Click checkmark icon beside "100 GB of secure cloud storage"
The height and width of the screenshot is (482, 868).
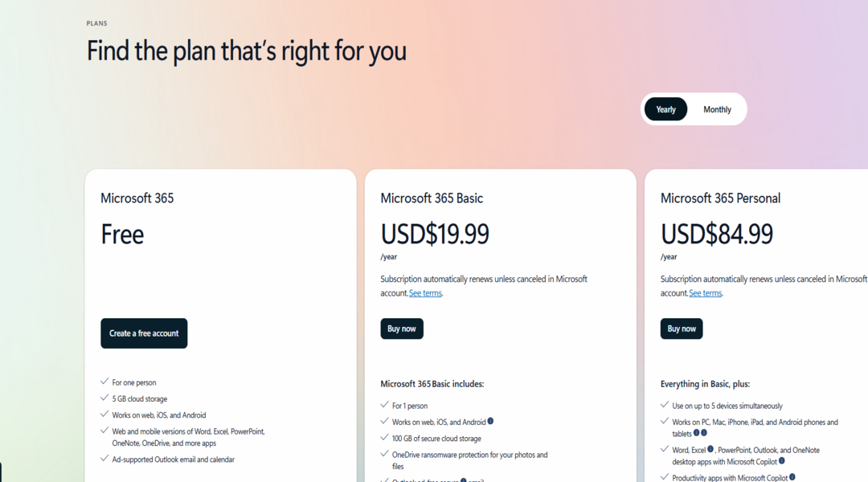pos(384,438)
